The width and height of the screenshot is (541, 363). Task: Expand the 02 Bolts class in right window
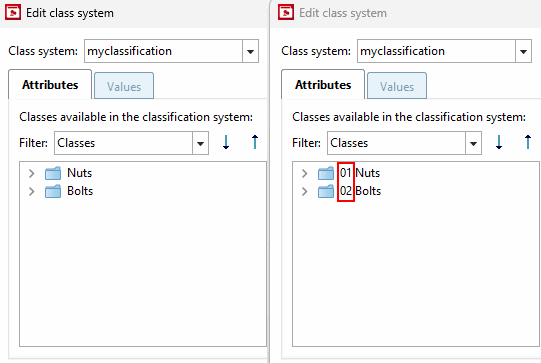tap(304, 191)
